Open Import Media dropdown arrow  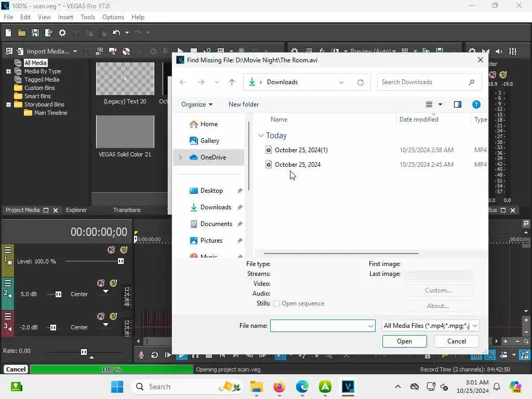(x=75, y=51)
